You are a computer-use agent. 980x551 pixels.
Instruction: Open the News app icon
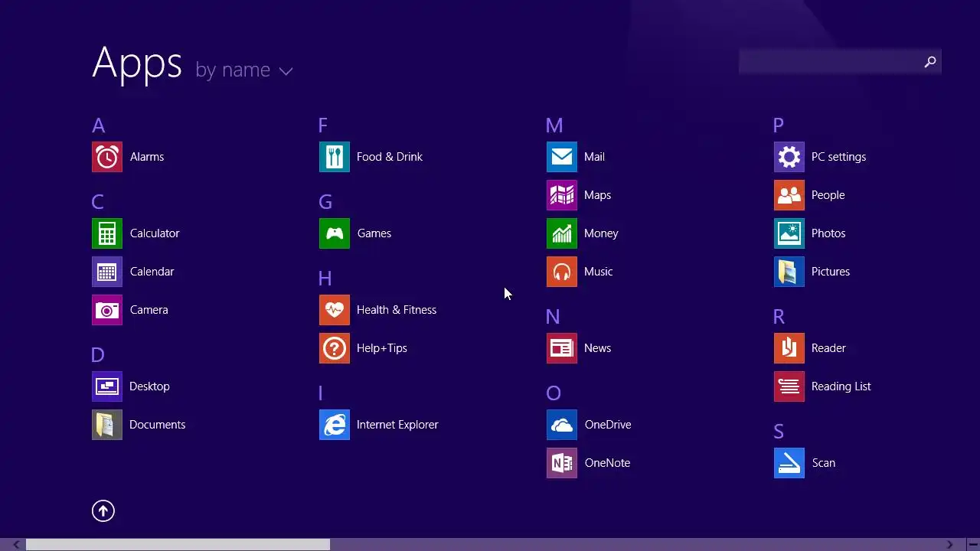(562, 348)
